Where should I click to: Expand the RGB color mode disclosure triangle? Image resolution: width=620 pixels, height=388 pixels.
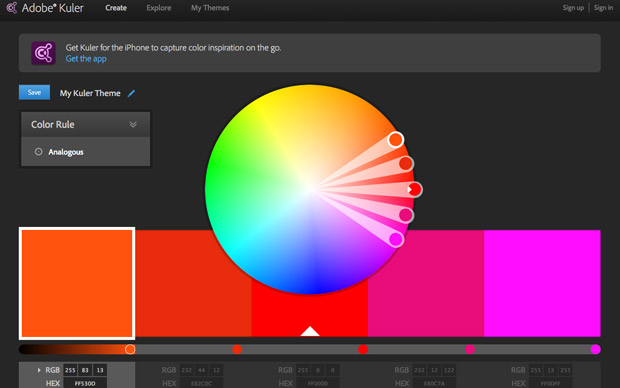point(39,370)
